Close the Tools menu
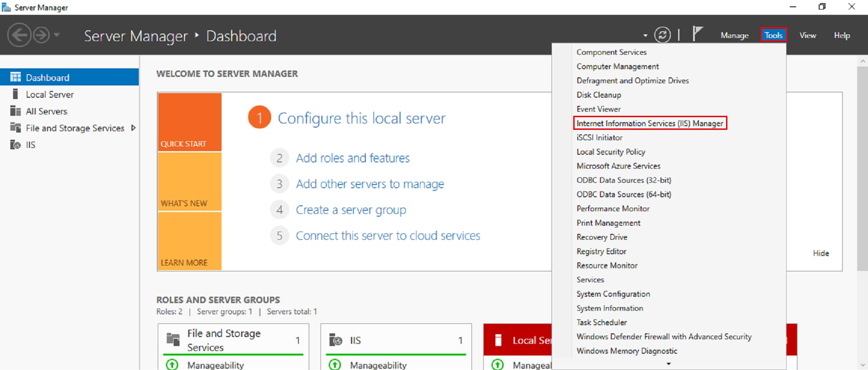Screen dimensions: 868x370 774,35
